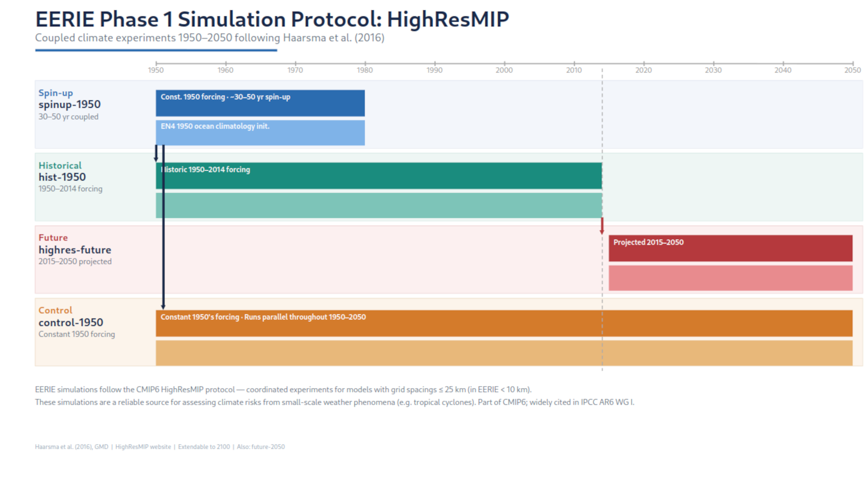Click the downward arrow into control-1950
The image size is (868, 487).
click(x=164, y=271)
